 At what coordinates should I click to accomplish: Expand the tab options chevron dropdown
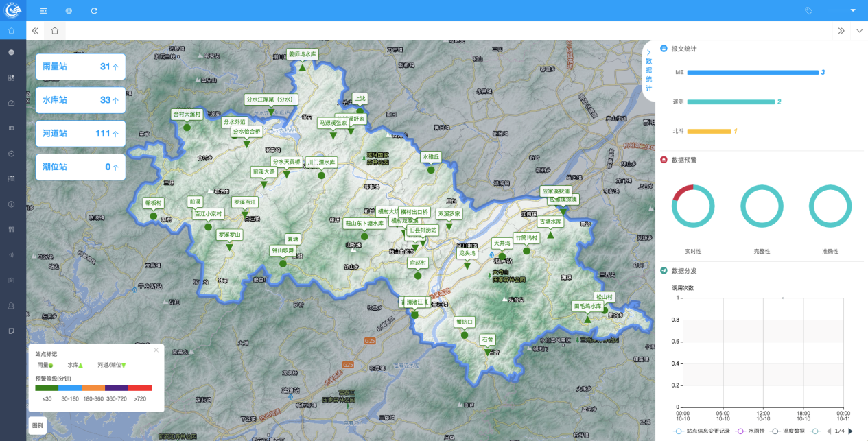(x=860, y=31)
